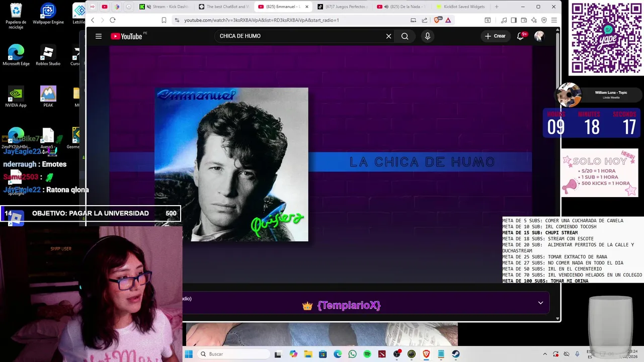Screen dimensions: 644x362
Task: Open Spotify from the taskbar
Action: coord(367,354)
